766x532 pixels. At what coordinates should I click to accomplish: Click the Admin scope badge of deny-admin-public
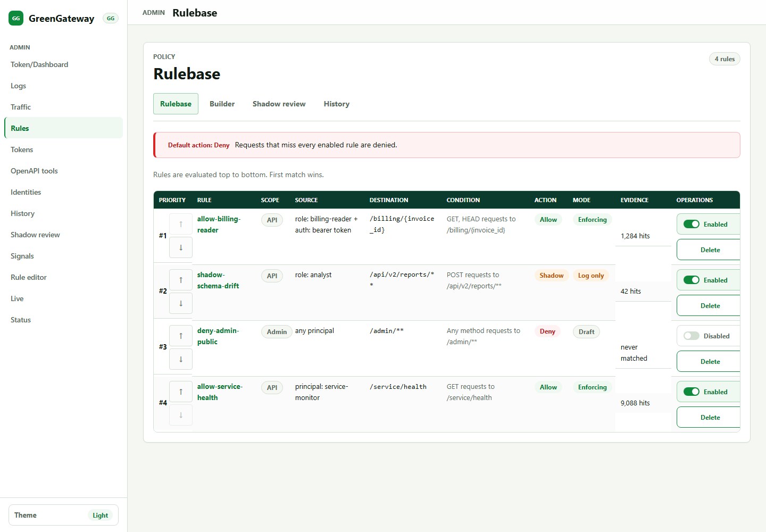coord(277,331)
